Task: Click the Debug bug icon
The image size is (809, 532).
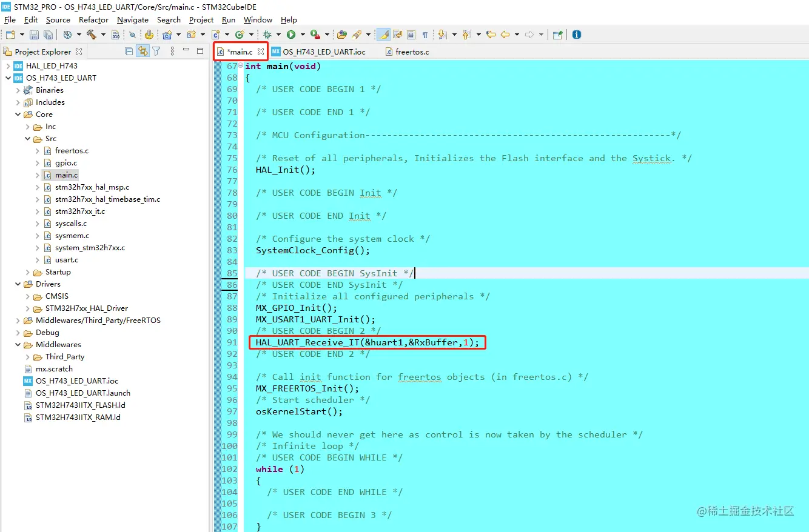Action: click(x=267, y=35)
